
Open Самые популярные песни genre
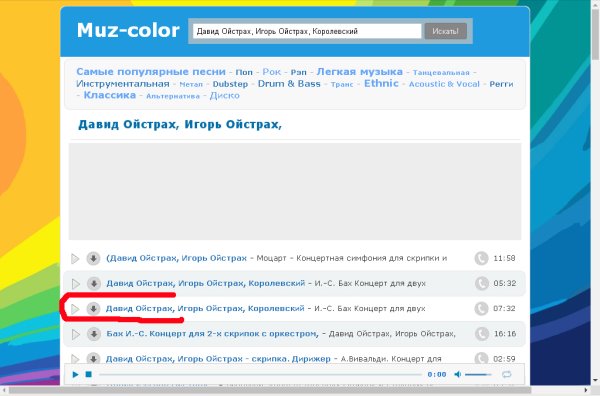pos(151,72)
